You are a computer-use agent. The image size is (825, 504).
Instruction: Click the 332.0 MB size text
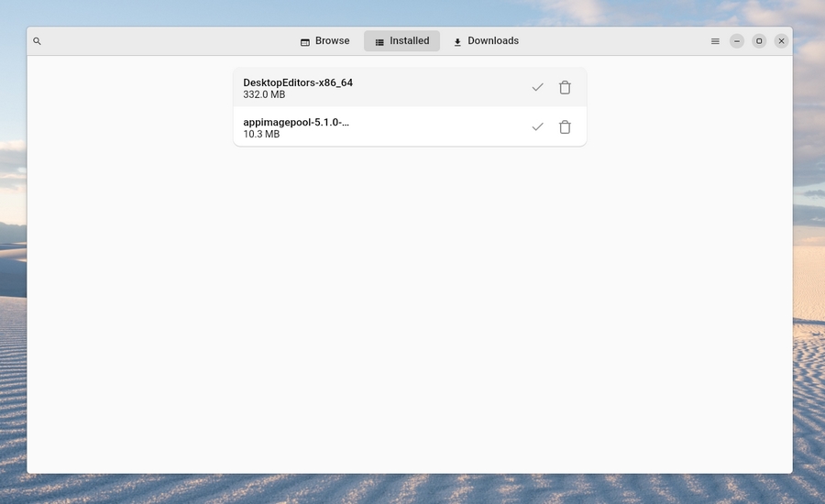tap(264, 94)
